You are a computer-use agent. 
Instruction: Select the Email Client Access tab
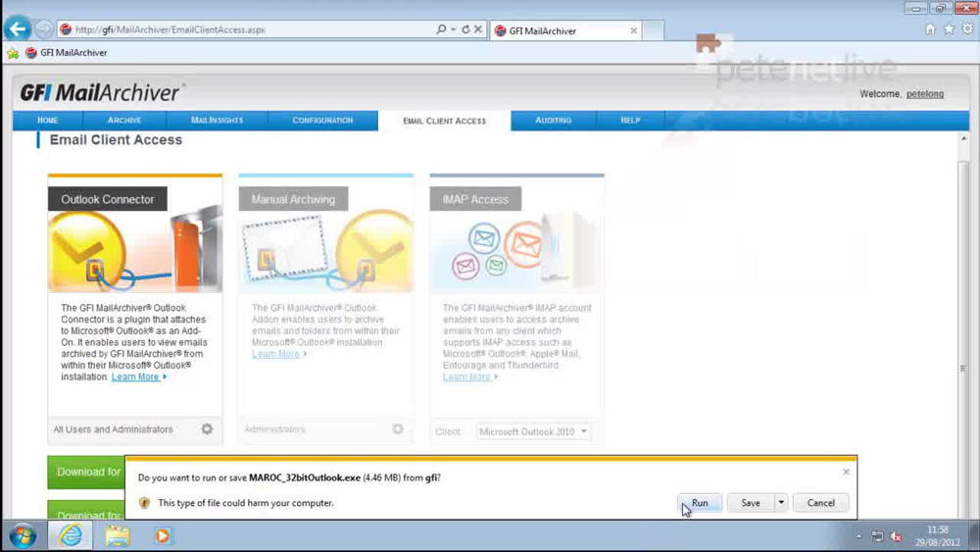[x=444, y=121]
